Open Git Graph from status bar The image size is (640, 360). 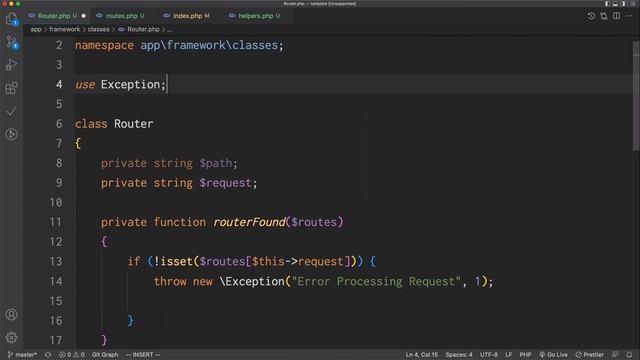(105, 355)
